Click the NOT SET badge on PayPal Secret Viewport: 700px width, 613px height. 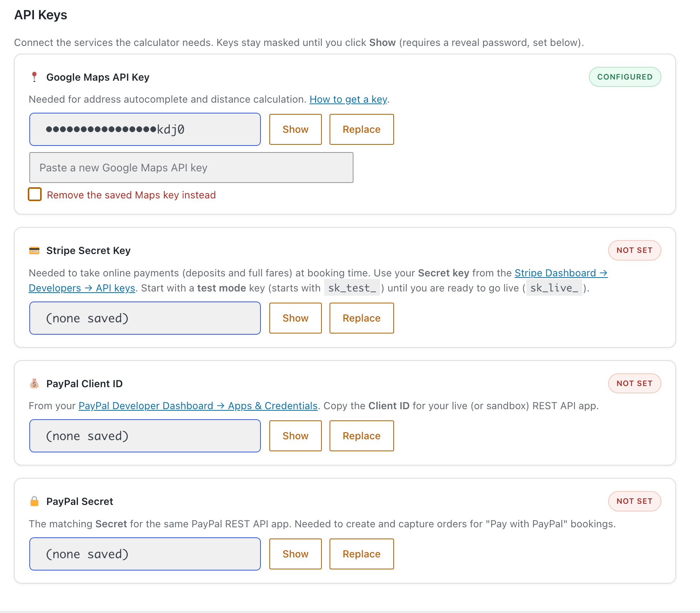pyautogui.click(x=634, y=501)
